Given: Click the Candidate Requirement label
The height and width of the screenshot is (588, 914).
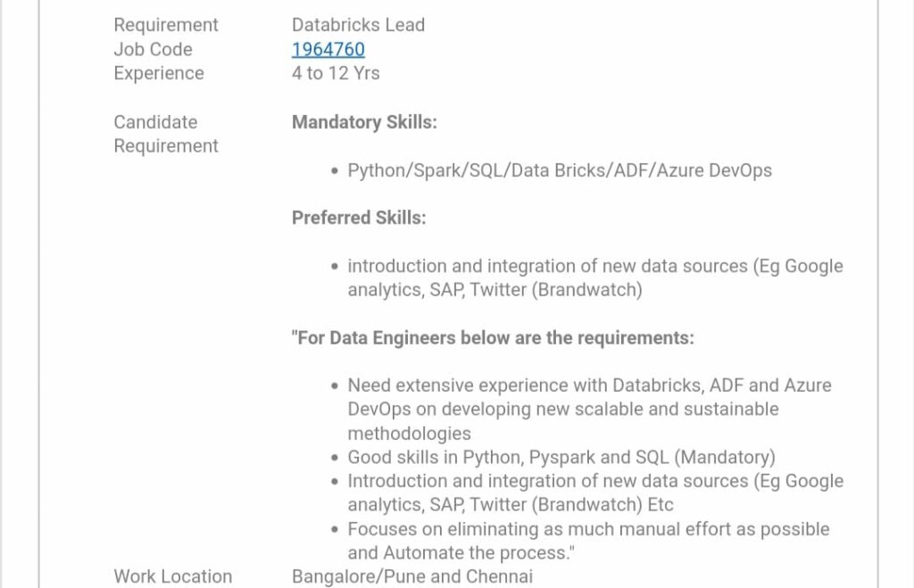Looking at the screenshot, I should coord(166,134).
